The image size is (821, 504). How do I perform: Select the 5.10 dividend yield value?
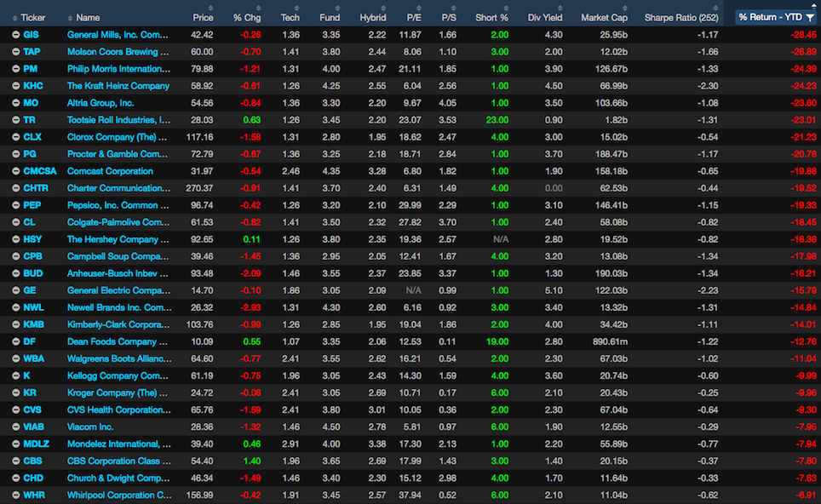tap(554, 290)
